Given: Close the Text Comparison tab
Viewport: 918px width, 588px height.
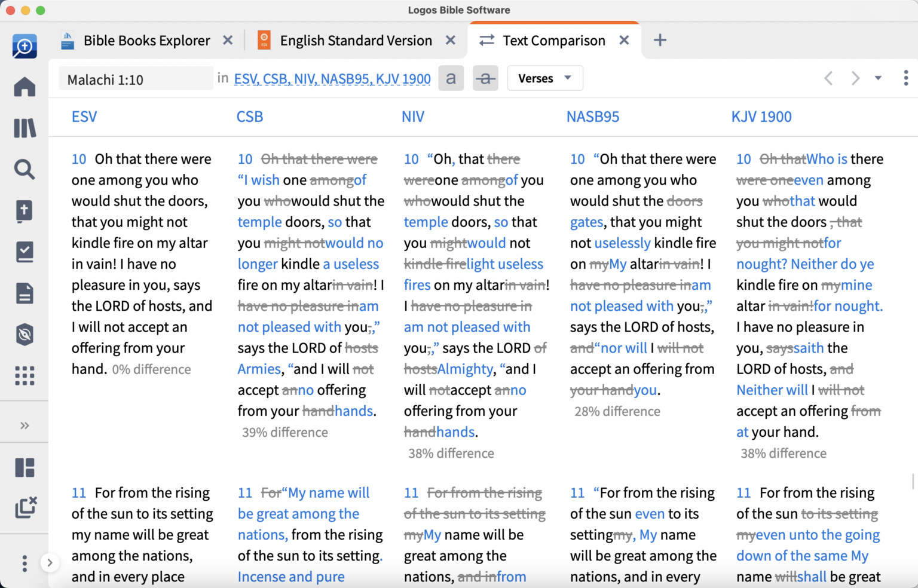Looking at the screenshot, I should click(624, 40).
